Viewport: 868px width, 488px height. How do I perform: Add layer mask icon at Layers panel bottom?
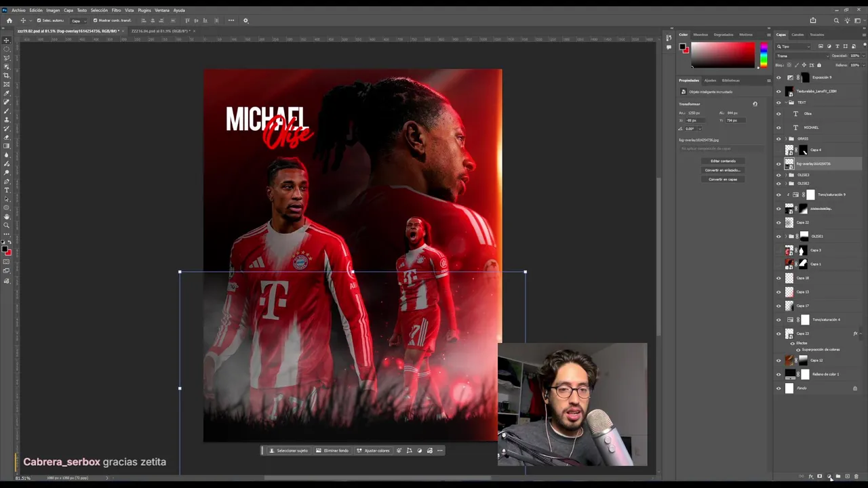pyautogui.click(x=820, y=476)
